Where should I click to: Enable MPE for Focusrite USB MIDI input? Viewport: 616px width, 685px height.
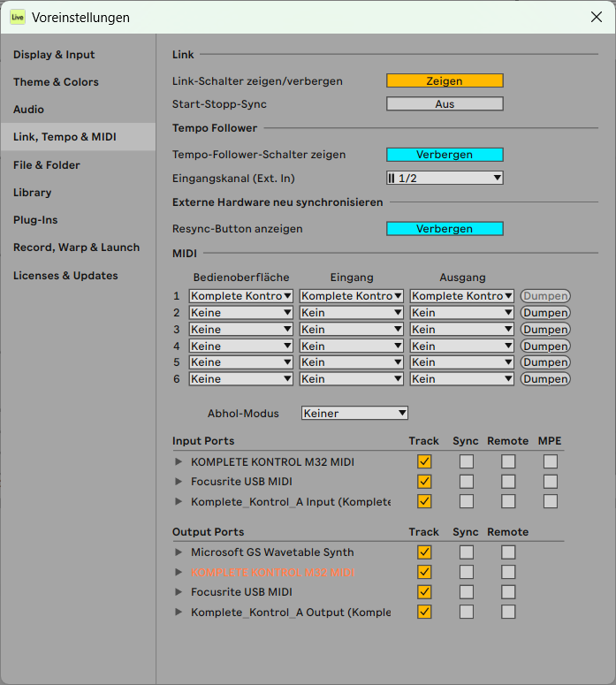point(551,482)
